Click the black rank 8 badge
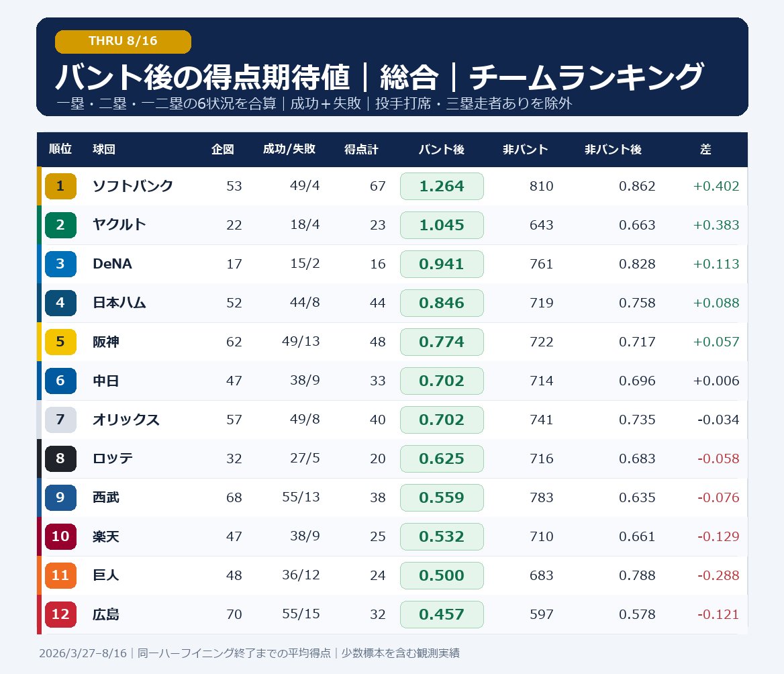Viewport: 784px width, 674px height. pyautogui.click(x=60, y=459)
